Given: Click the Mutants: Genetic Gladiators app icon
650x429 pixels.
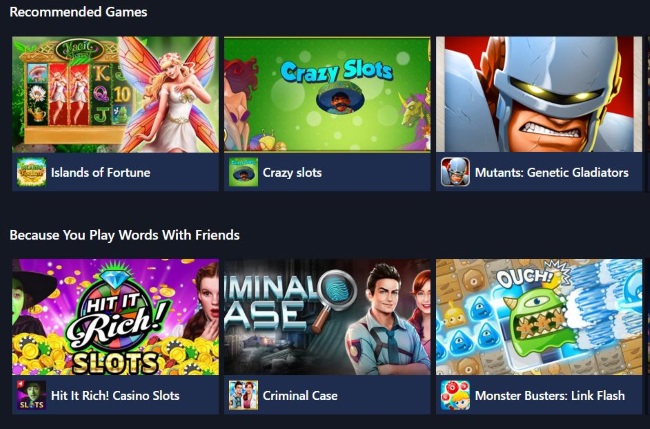Looking at the screenshot, I should pos(455,172).
